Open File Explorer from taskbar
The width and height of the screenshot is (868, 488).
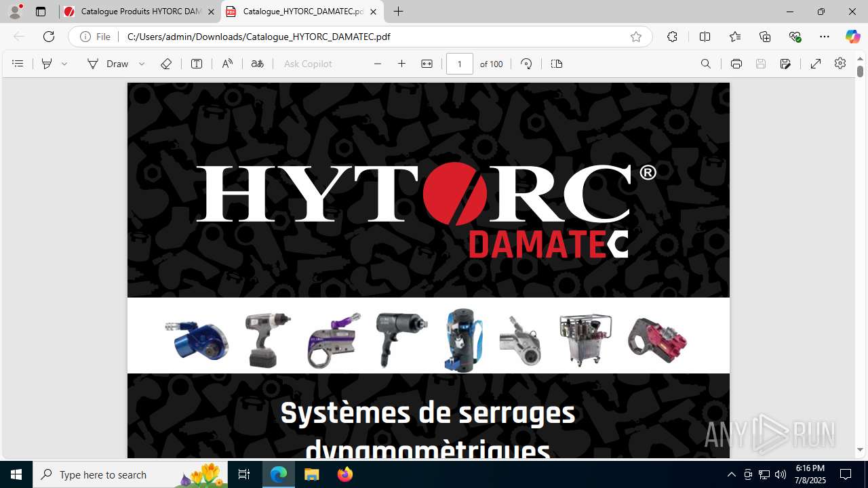click(x=312, y=474)
